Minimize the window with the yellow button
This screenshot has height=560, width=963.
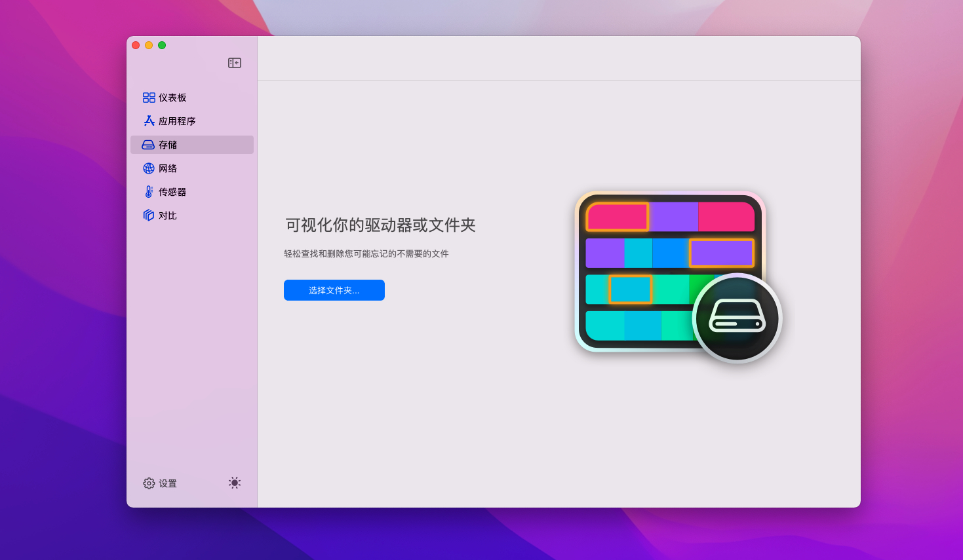pos(149,45)
